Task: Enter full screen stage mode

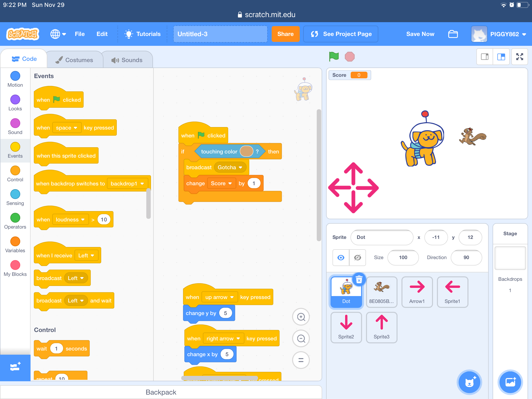Action: 519,57
